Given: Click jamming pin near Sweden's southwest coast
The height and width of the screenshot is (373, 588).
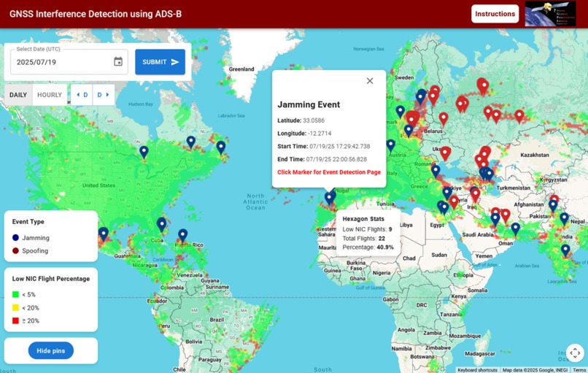Looking at the screenshot, I should point(400,111).
